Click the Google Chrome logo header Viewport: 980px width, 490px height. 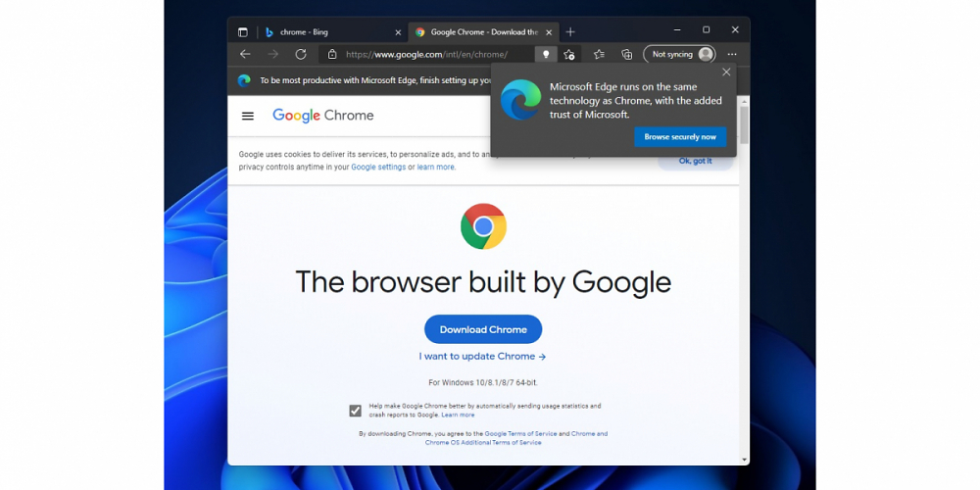(323, 116)
